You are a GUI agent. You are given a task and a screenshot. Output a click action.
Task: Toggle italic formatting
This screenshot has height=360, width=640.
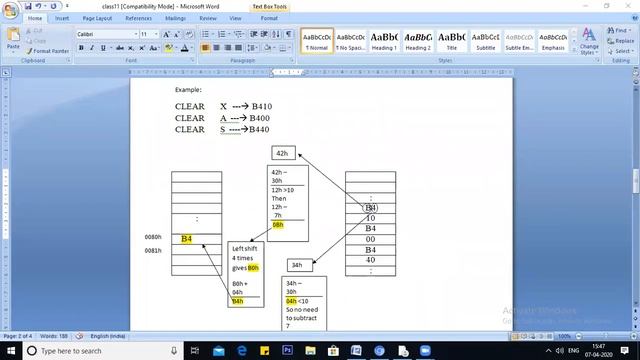tap(92, 48)
